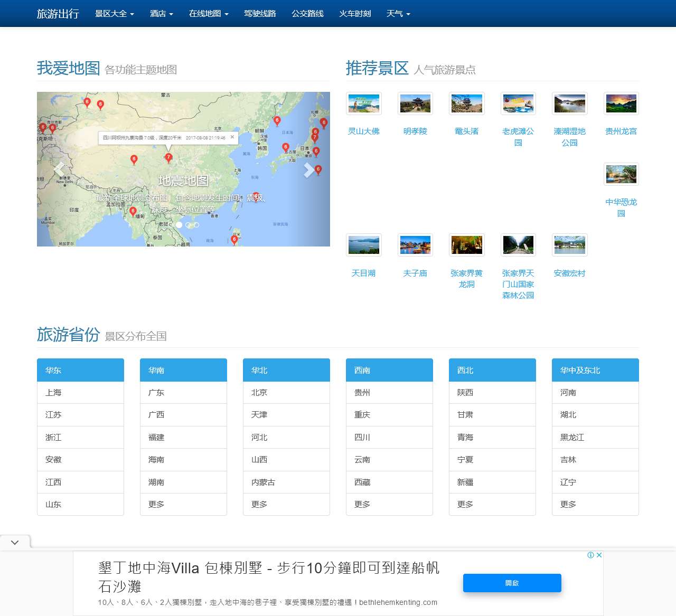The width and height of the screenshot is (676, 616).
Task: Click the previous slide arrow on map carousel
Action: (x=59, y=169)
